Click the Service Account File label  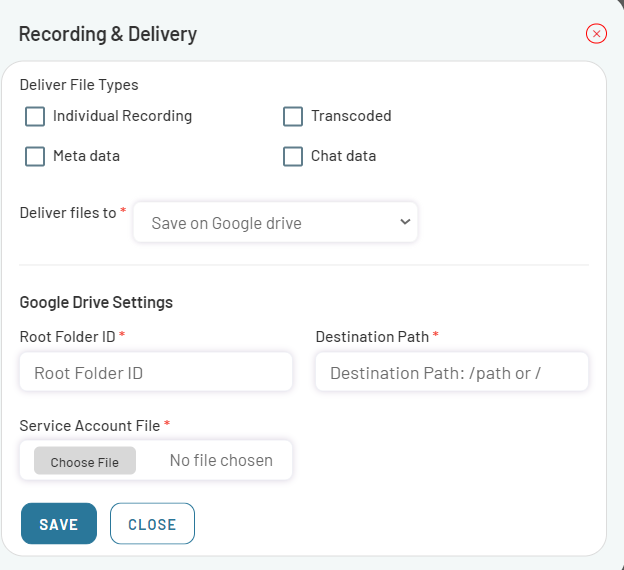[x=90, y=426]
